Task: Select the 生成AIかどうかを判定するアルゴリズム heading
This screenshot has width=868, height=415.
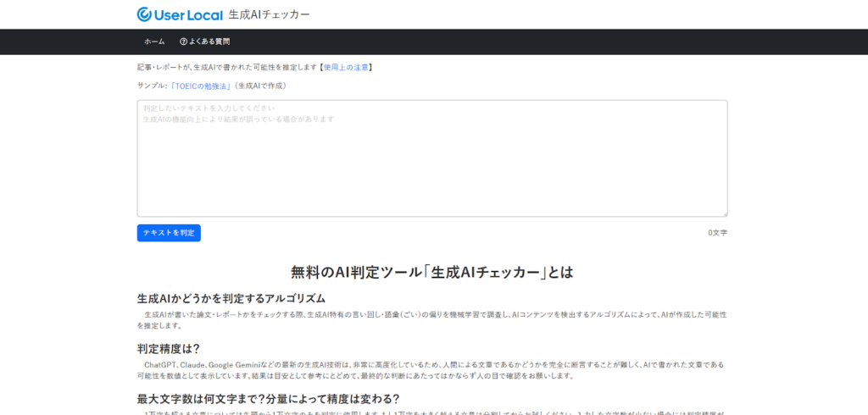Action: 231,298
